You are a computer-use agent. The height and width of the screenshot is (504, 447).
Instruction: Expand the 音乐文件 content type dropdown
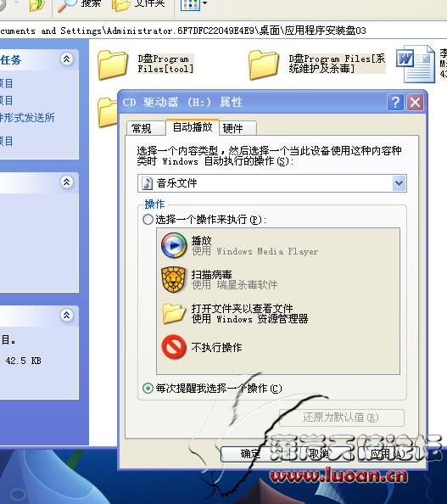click(400, 183)
